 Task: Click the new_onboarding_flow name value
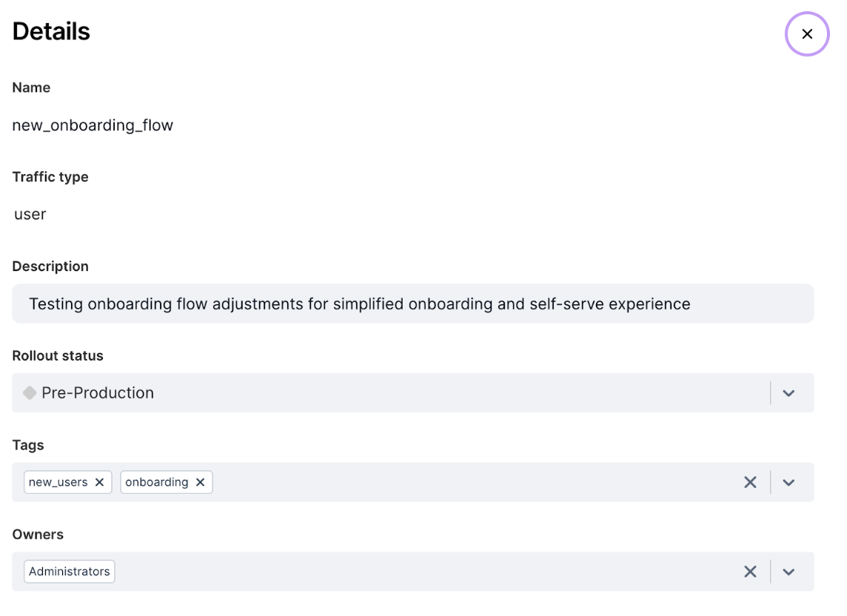click(93, 125)
